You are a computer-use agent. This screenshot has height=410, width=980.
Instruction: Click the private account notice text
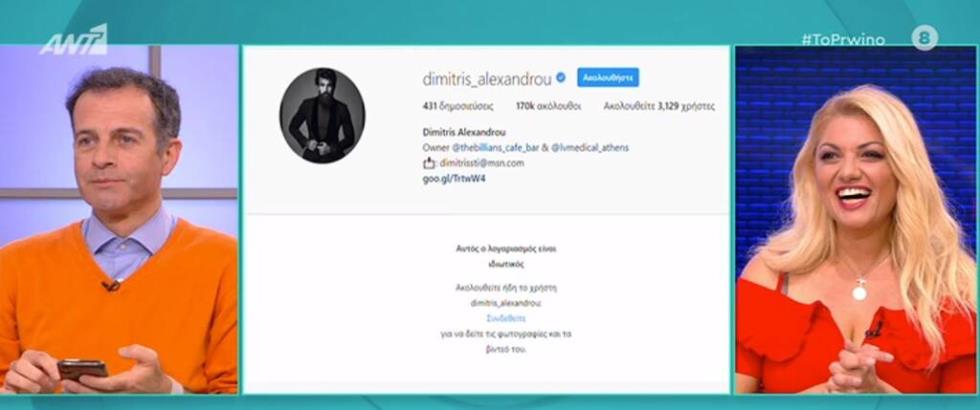pos(506,256)
